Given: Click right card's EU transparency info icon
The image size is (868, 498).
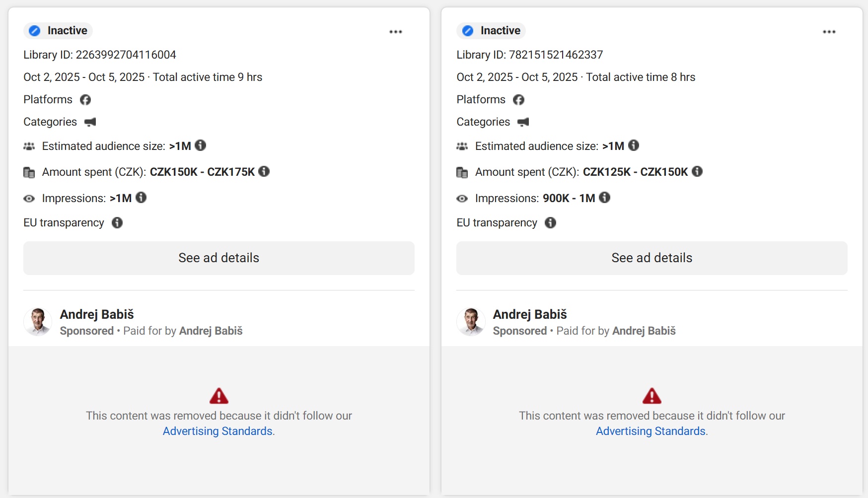Looking at the screenshot, I should 550,223.
